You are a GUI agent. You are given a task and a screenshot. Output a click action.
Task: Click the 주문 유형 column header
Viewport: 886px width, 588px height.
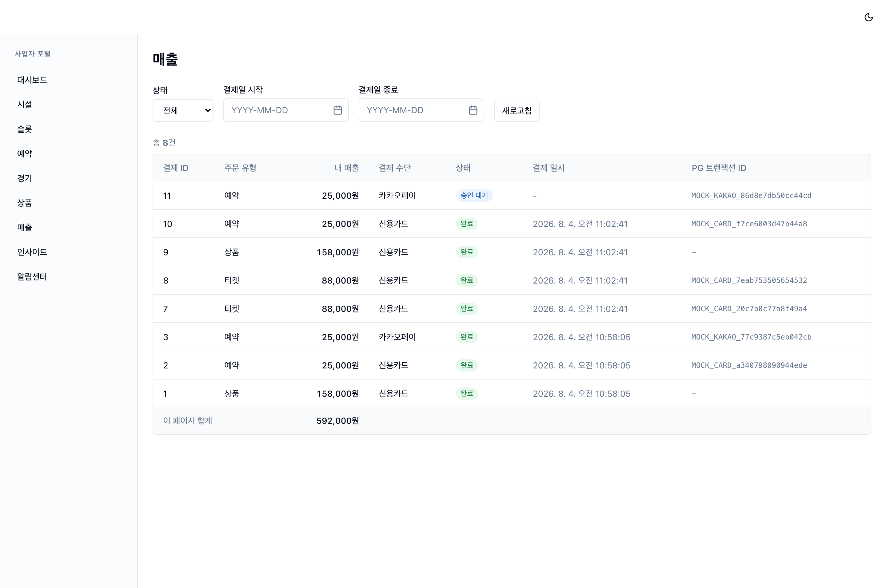click(x=240, y=168)
